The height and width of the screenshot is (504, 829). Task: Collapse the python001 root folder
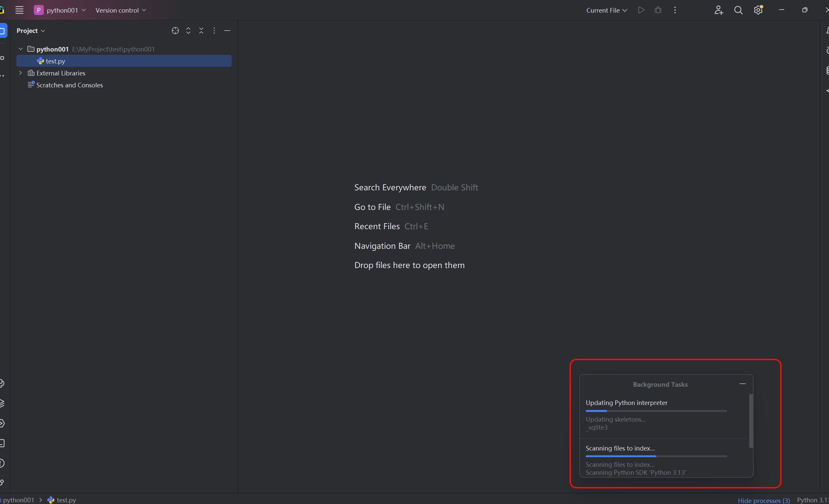tap(21, 49)
